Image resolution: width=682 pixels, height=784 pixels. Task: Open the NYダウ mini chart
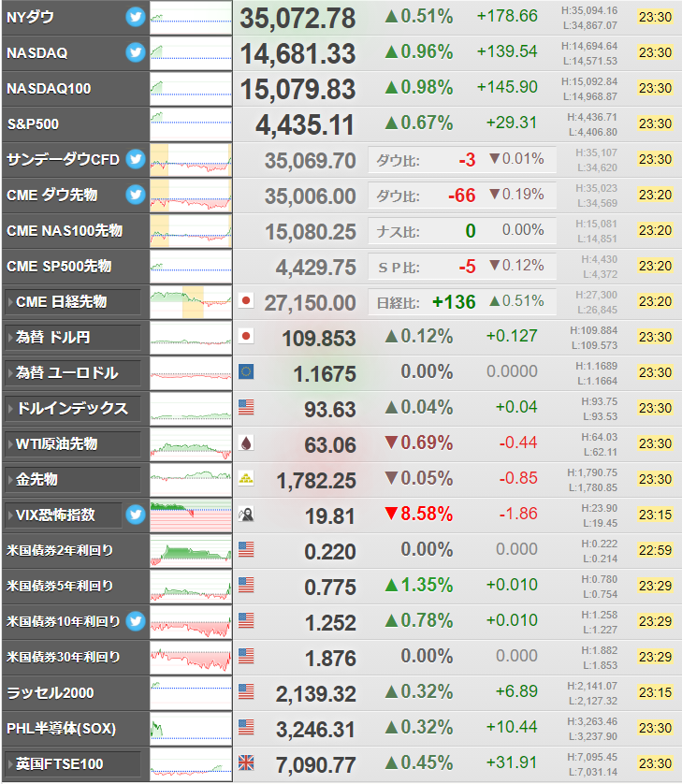click(191, 18)
